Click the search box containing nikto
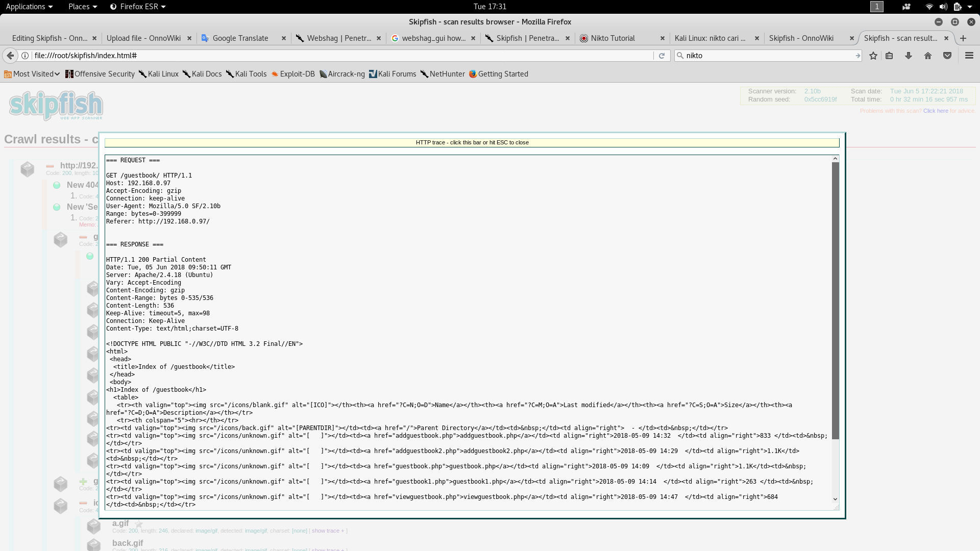The height and width of the screenshot is (551, 980). (x=768, y=56)
